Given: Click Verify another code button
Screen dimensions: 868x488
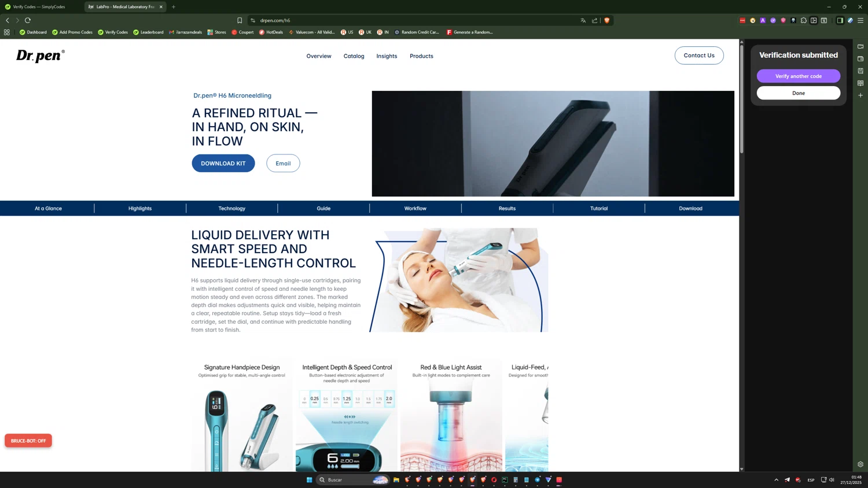Looking at the screenshot, I should coord(799,76).
